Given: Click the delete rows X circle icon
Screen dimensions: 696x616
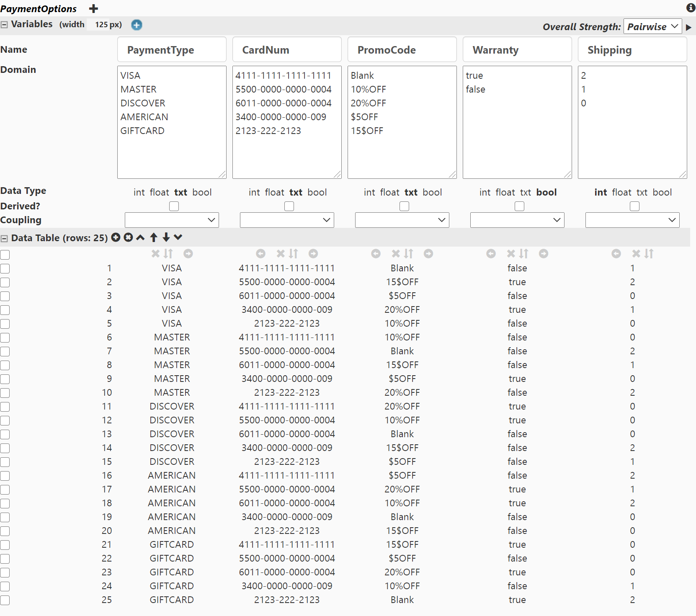Looking at the screenshot, I should coord(129,237).
